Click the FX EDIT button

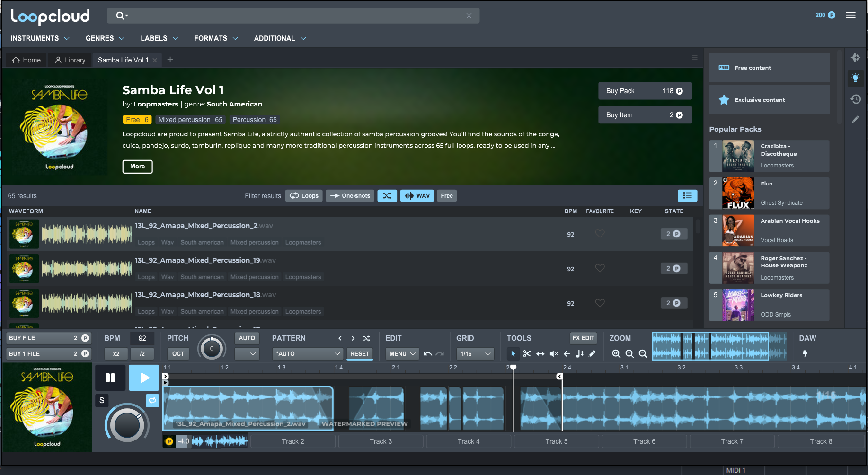(x=583, y=338)
